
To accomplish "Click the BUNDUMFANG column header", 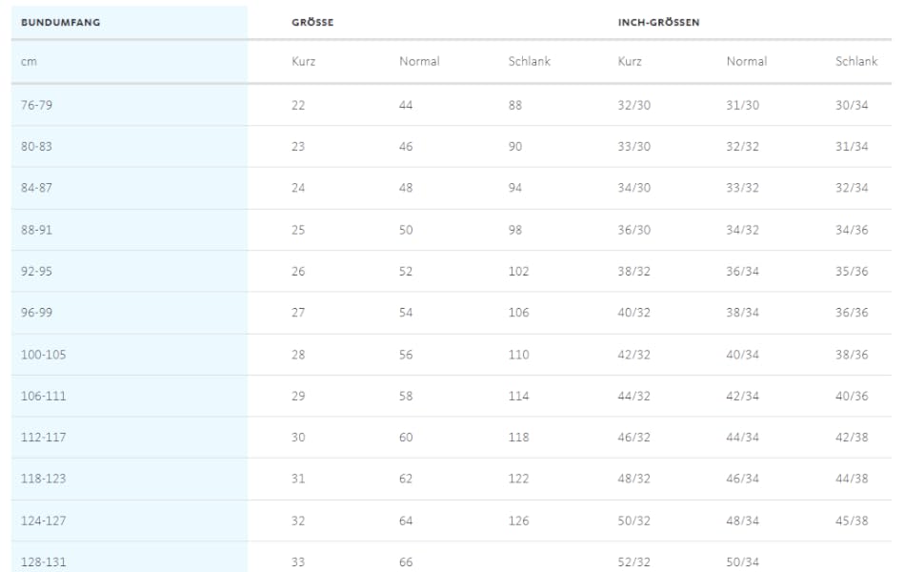I will point(61,22).
